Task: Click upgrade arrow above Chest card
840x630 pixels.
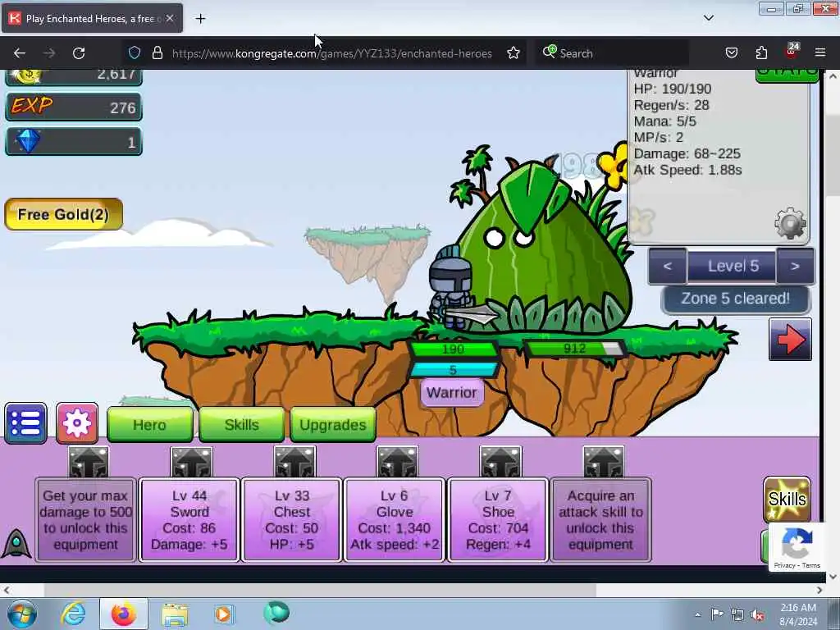Action: (294, 461)
